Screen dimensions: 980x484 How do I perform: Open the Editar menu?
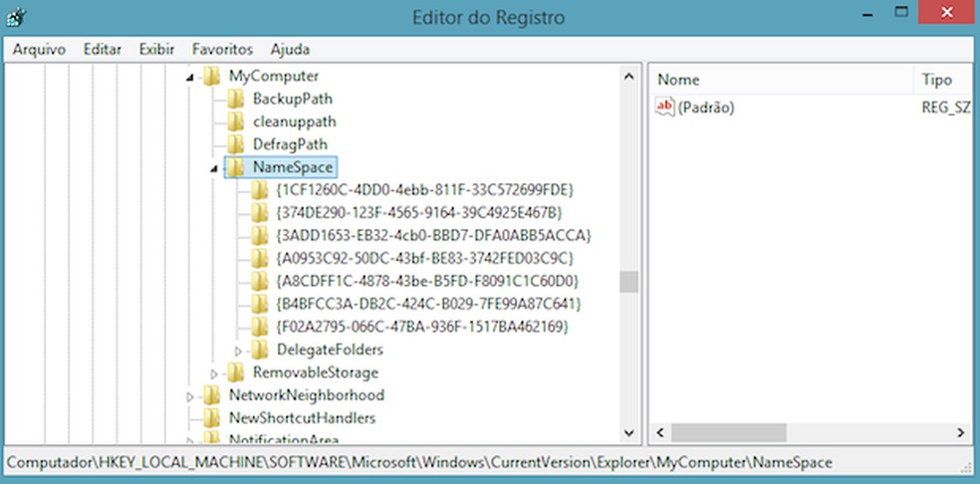[x=103, y=50]
